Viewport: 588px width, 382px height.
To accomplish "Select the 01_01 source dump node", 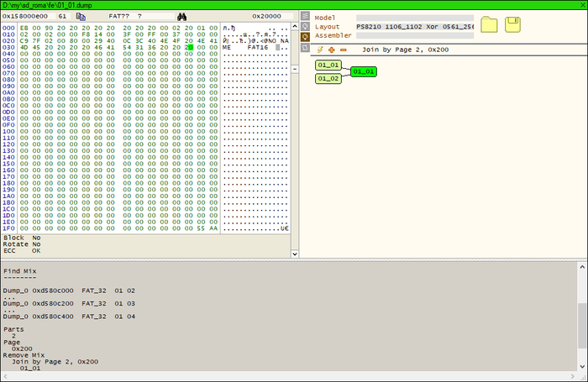I will [328, 65].
